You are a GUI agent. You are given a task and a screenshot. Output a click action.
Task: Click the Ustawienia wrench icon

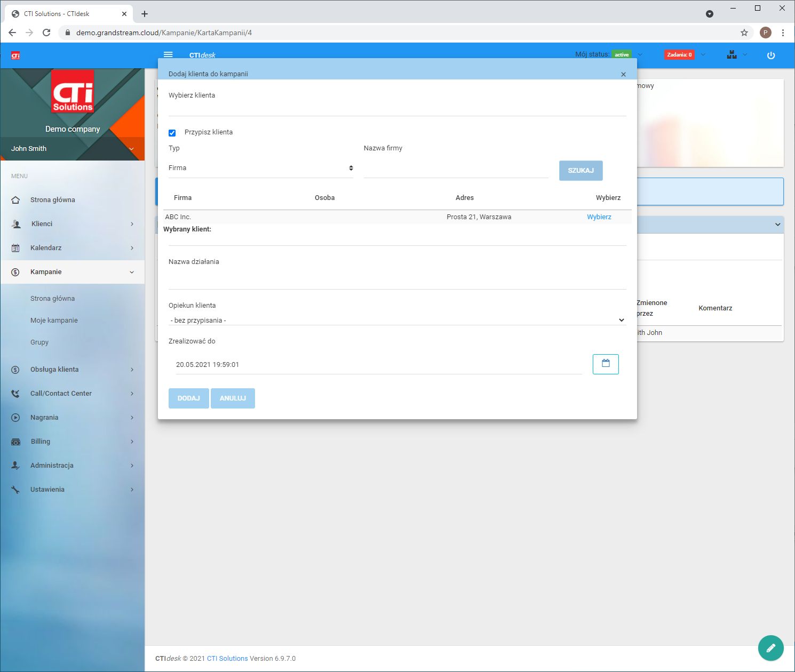pos(15,490)
